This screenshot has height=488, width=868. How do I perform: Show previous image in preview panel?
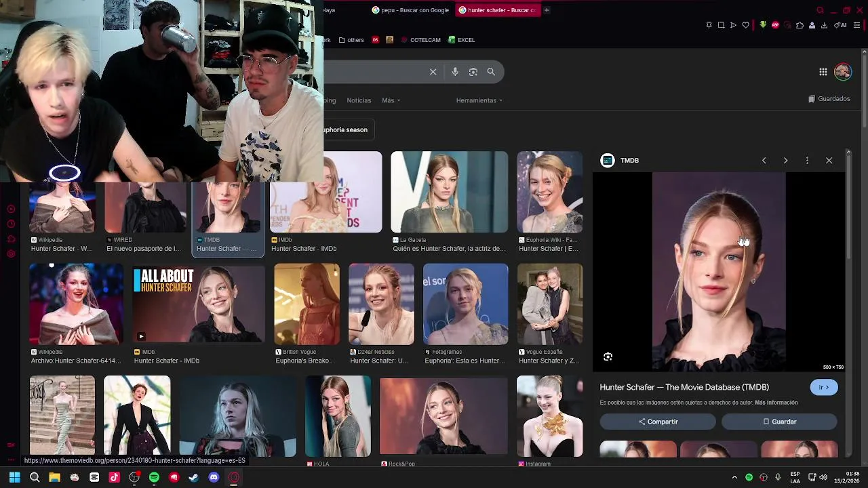pyautogui.click(x=764, y=161)
